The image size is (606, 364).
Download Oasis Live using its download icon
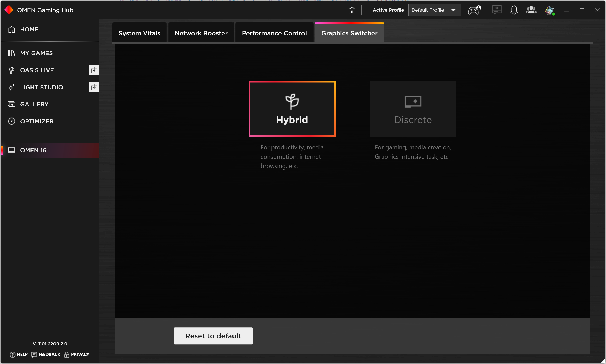click(x=94, y=70)
